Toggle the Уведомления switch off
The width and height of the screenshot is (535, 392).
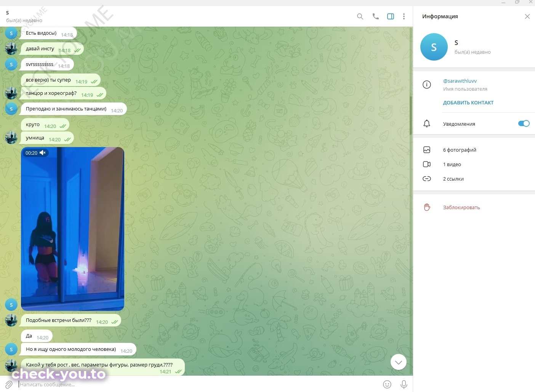(x=524, y=123)
